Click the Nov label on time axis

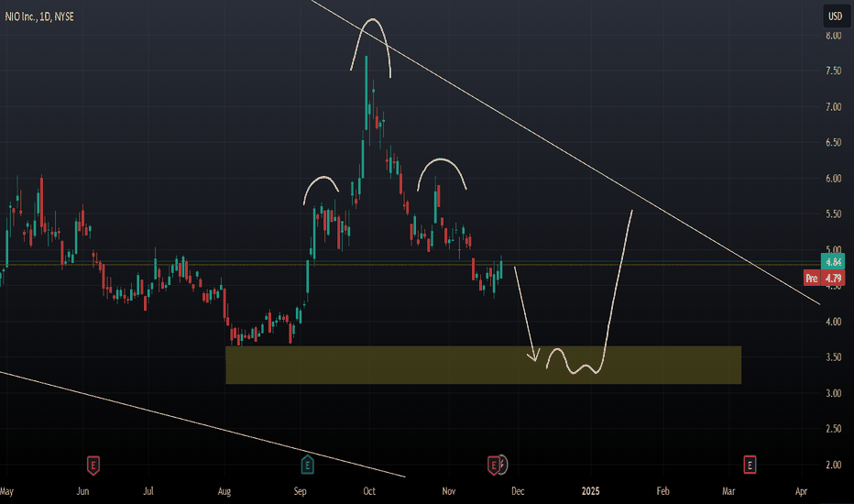click(449, 491)
